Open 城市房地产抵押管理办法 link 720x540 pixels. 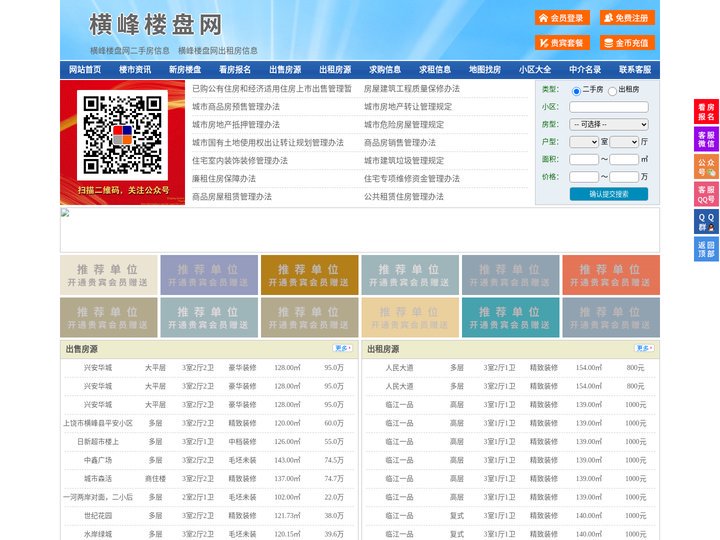[x=236, y=124]
